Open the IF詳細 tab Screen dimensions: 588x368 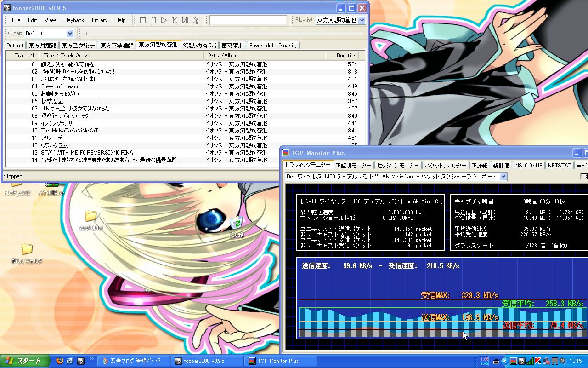tap(479, 165)
